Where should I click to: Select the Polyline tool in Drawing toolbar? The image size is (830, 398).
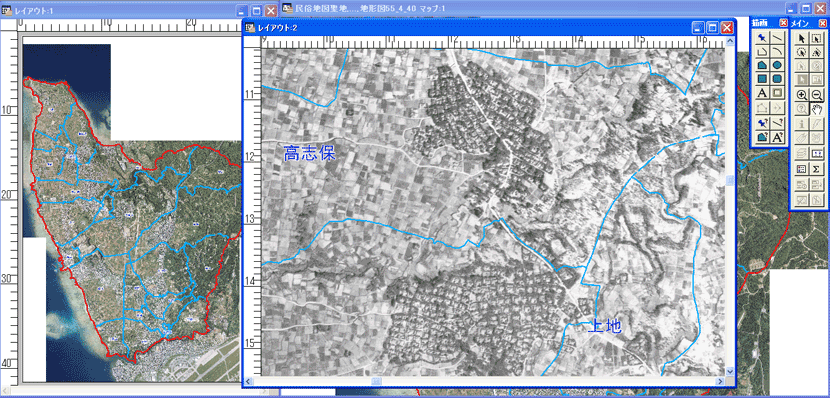coord(762,51)
